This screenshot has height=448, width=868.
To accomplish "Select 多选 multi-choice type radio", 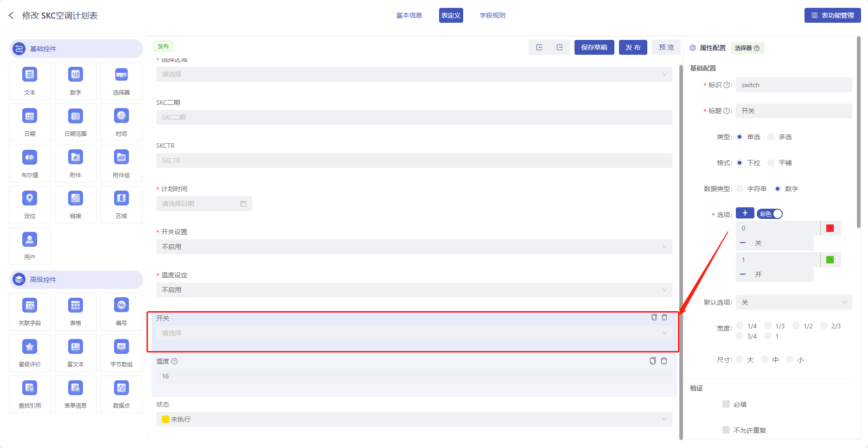I will (771, 137).
